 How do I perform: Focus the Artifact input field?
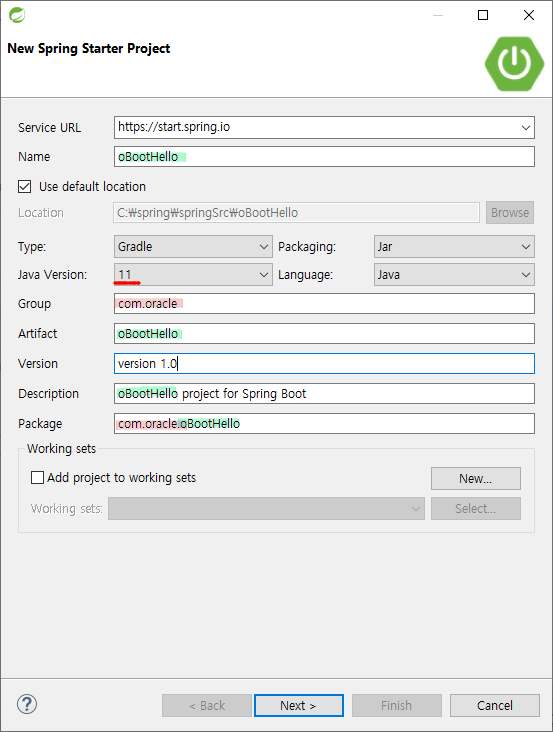click(324, 334)
